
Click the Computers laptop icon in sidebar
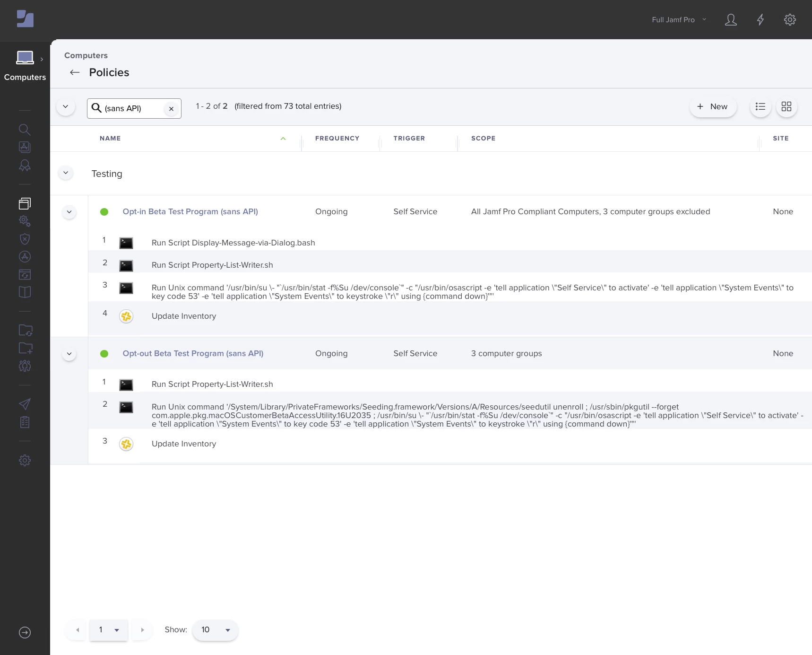point(25,58)
